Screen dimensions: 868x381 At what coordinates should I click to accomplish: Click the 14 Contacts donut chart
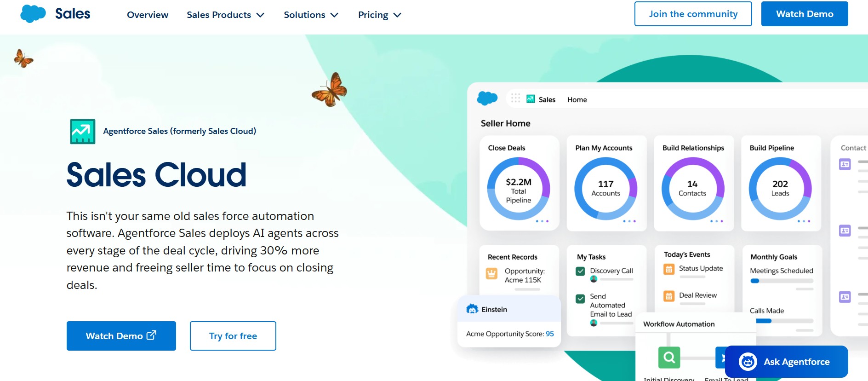coord(693,189)
